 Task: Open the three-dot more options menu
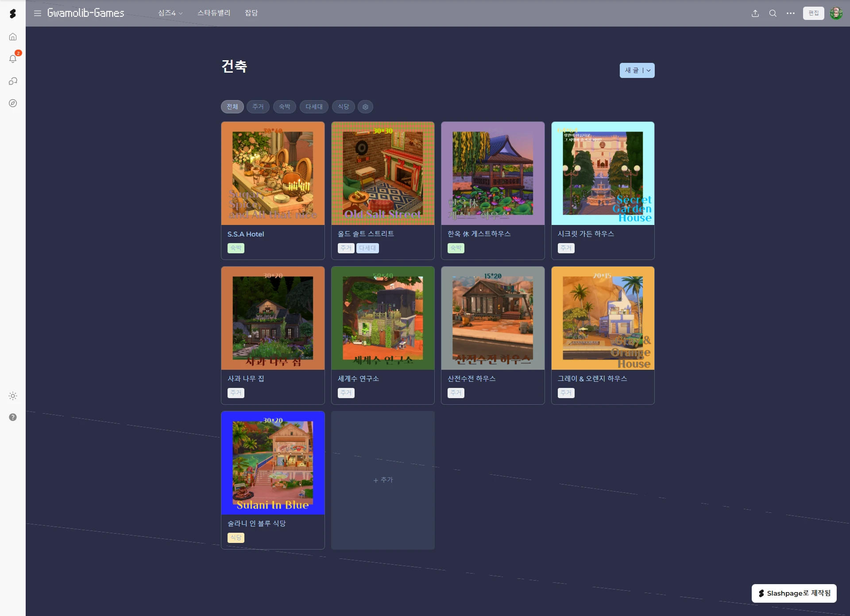pyautogui.click(x=791, y=13)
